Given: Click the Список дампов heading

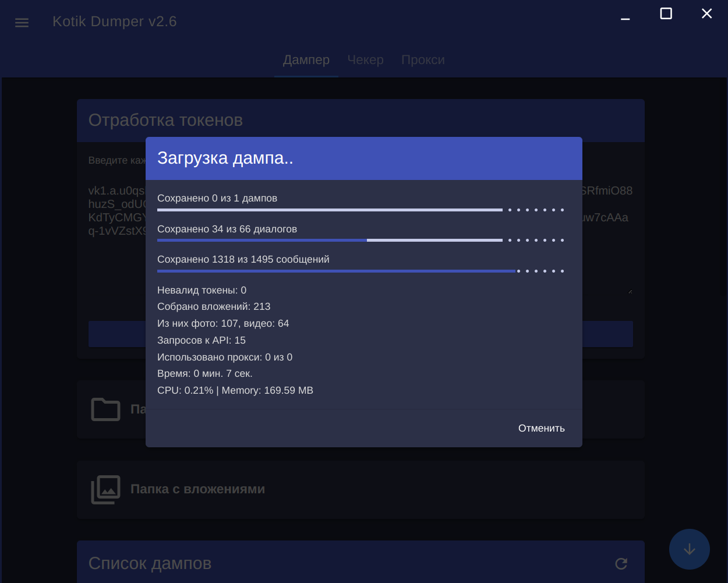Looking at the screenshot, I should pyautogui.click(x=150, y=564).
